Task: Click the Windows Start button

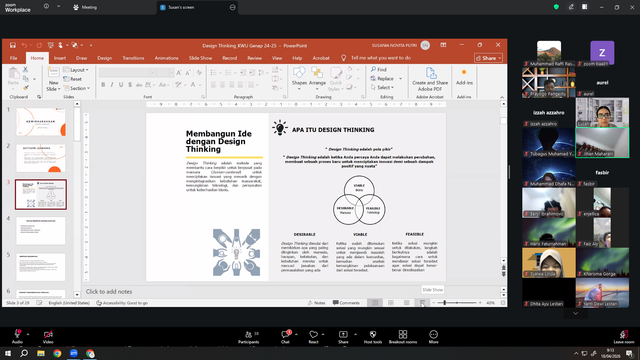Action: point(8,353)
